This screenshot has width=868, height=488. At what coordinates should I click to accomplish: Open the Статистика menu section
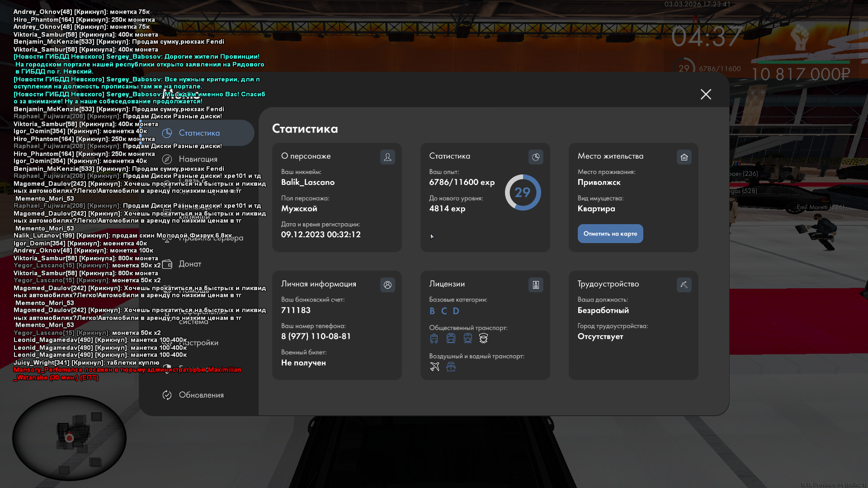coord(199,133)
